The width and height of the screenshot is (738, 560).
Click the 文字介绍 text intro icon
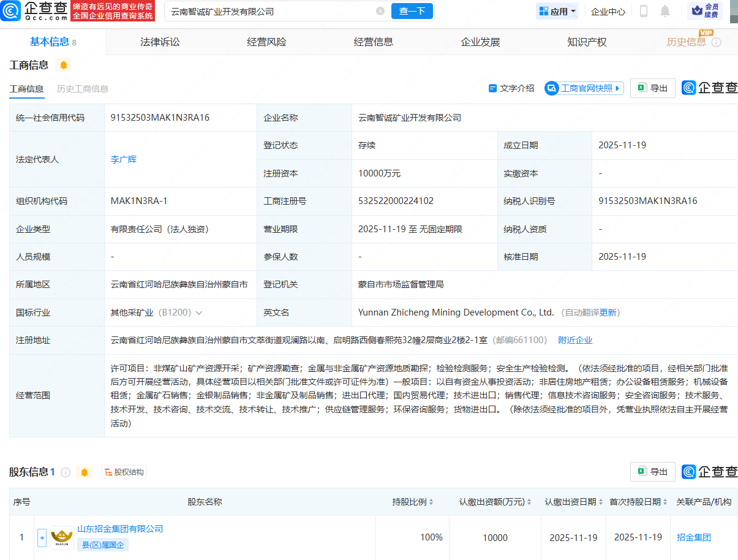pos(511,88)
